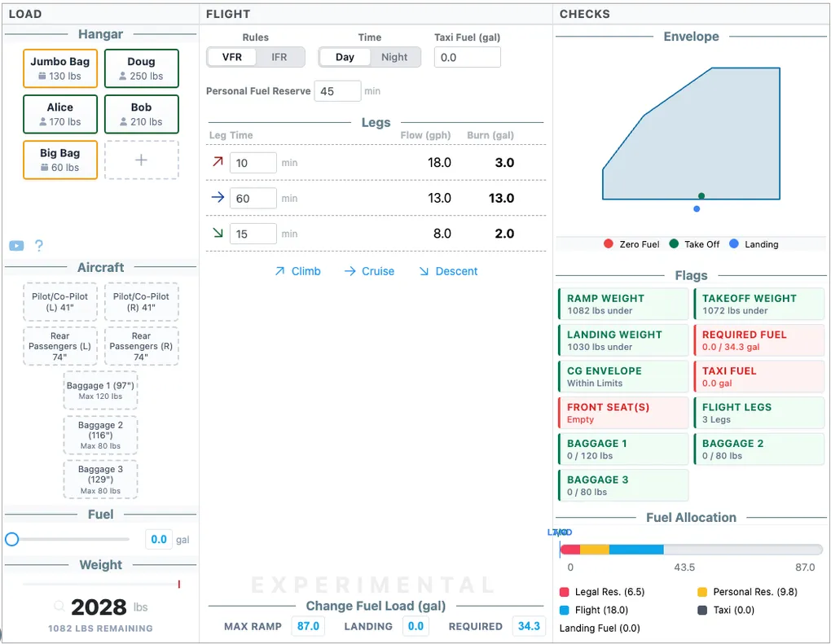This screenshot has height=644, width=831.
Task: Click the Personal Fuel Reserve input field
Action: pyautogui.click(x=337, y=91)
